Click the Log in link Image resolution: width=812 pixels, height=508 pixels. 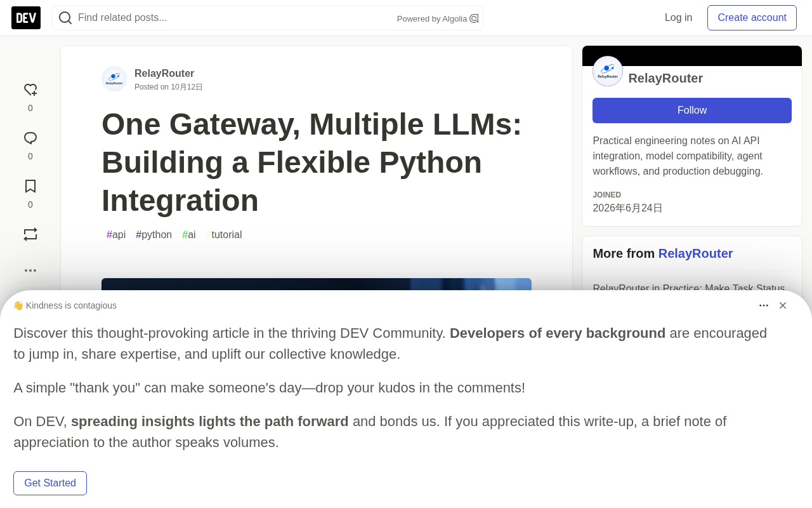pos(678,18)
